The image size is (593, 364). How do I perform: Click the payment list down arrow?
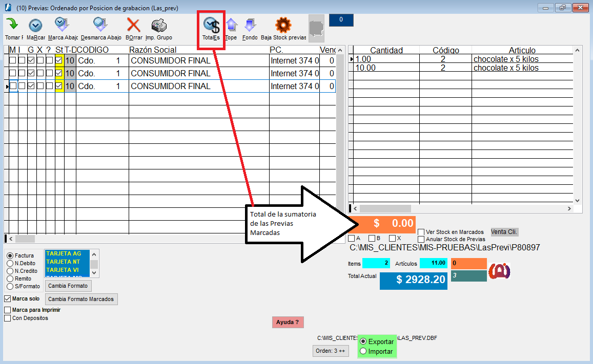pyautogui.click(x=94, y=273)
